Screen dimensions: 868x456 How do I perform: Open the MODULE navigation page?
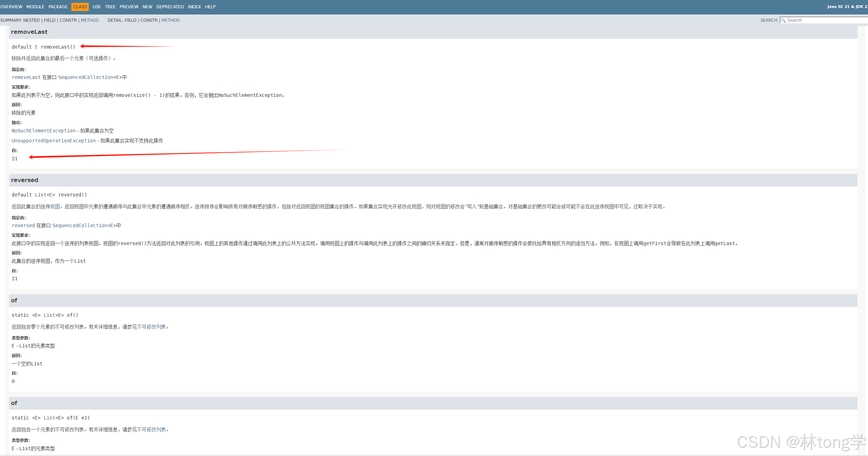pyautogui.click(x=35, y=7)
